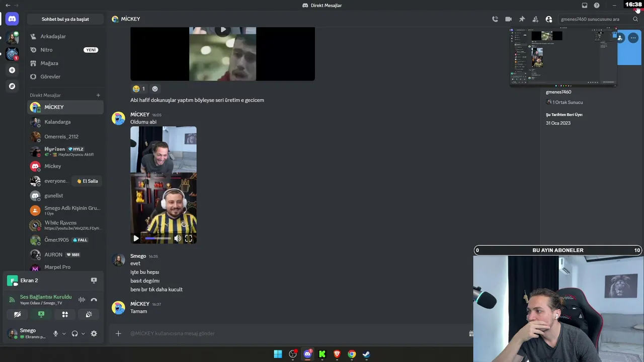644x362 pixels.
Task: Open attachment plus menu in message box
Action: pos(118,333)
